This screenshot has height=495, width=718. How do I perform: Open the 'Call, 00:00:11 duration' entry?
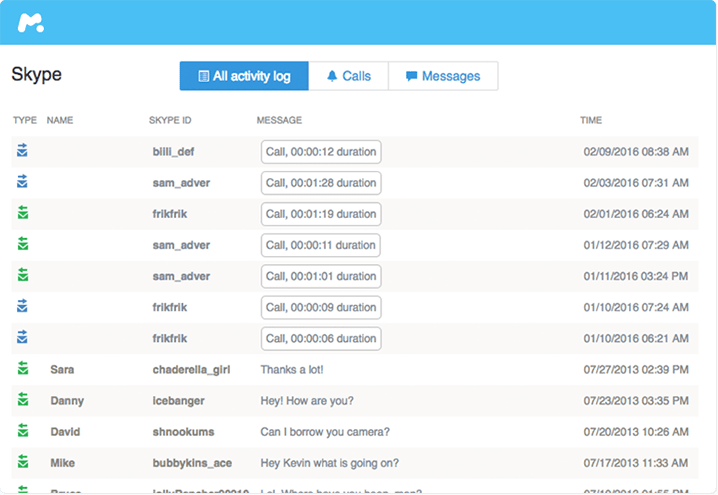[x=321, y=245]
